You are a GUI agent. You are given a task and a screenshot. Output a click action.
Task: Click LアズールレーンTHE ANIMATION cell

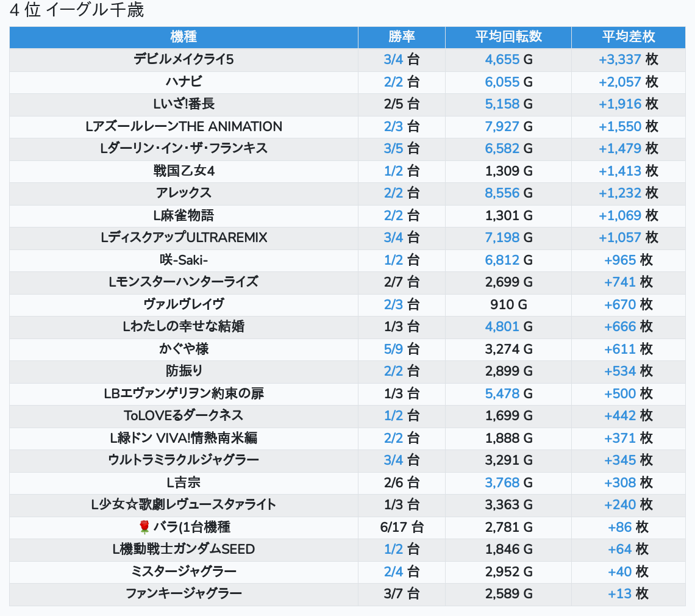[x=184, y=126]
